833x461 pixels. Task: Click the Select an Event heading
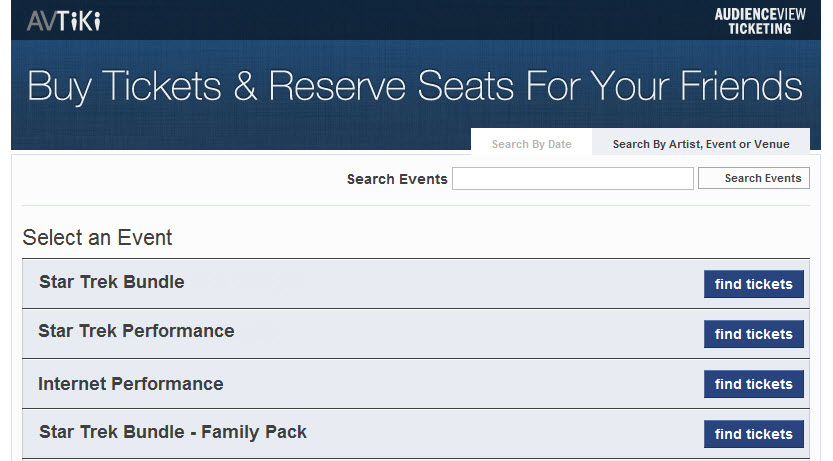coord(97,237)
